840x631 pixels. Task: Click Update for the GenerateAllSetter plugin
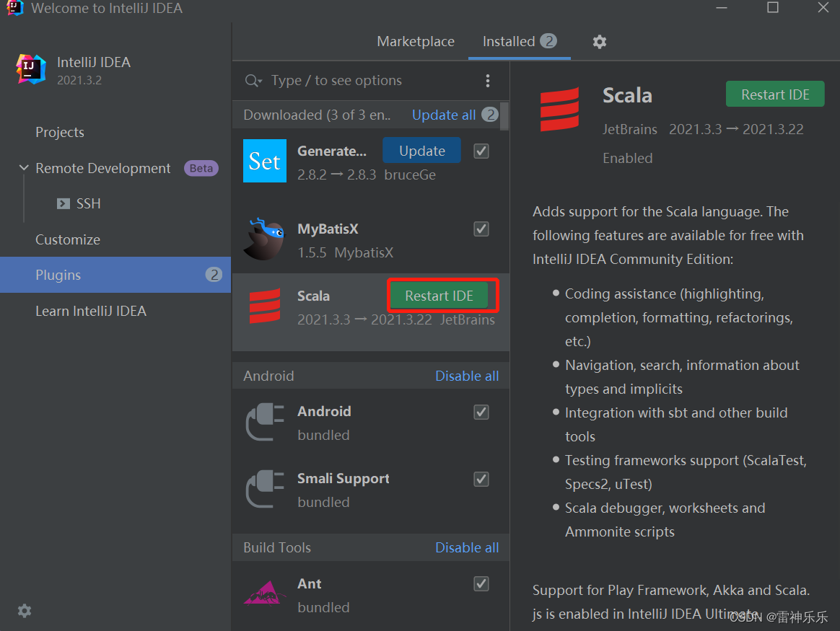(x=421, y=151)
